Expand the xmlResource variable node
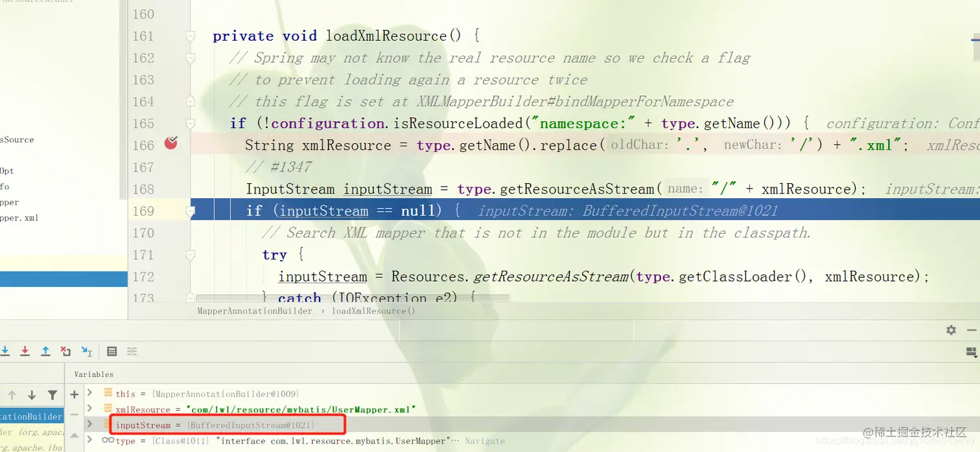Viewport: 980px width, 452px height. [91, 409]
